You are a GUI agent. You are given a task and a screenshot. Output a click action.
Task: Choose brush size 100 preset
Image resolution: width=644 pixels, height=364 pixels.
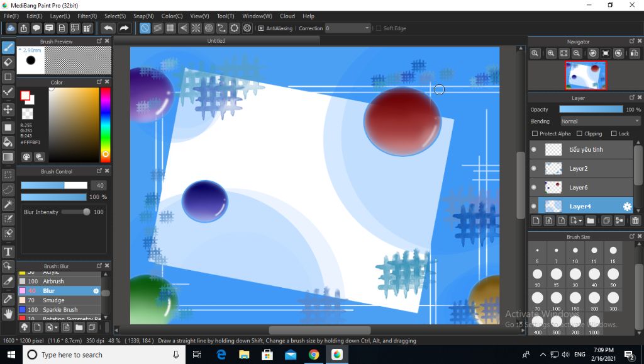tap(556, 300)
